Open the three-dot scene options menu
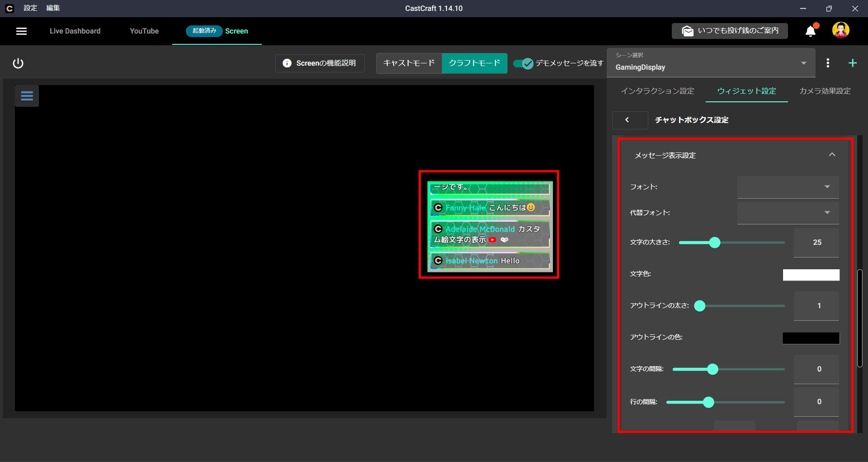 tap(828, 63)
